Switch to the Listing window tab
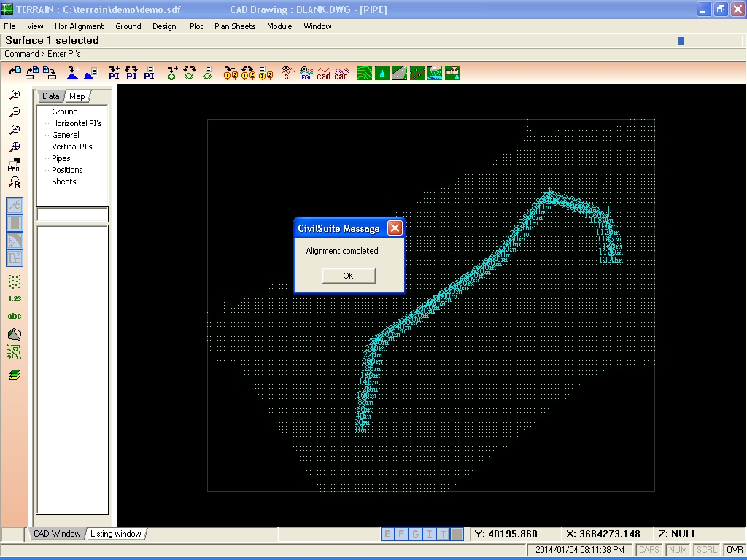 click(x=116, y=534)
